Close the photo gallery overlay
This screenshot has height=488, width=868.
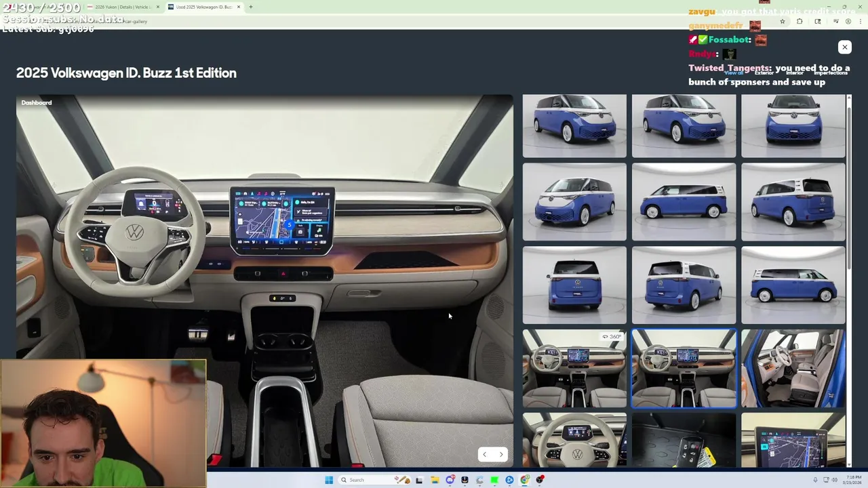pyautogui.click(x=844, y=47)
